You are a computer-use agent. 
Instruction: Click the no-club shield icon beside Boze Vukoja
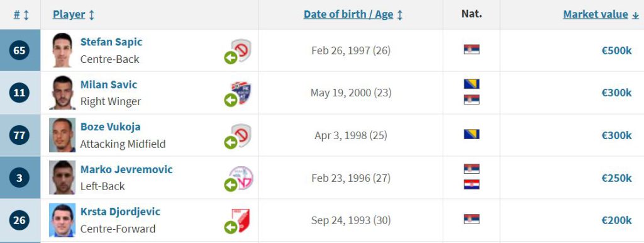click(241, 135)
